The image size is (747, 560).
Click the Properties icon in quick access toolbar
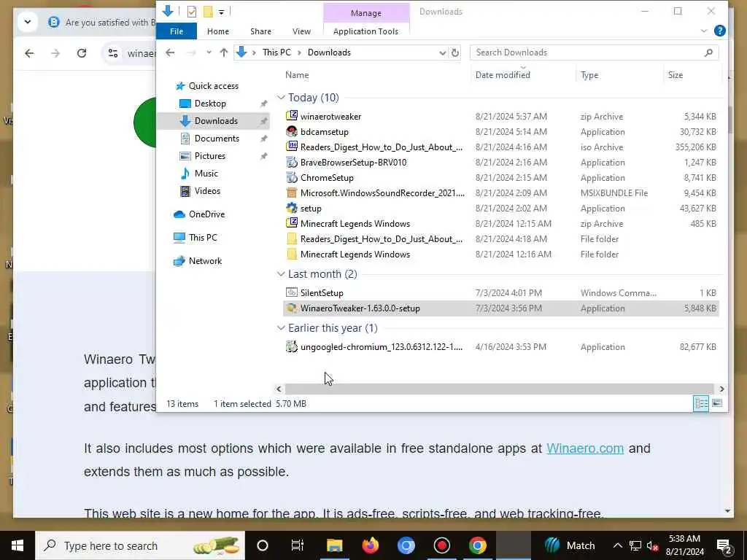tap(192, 12)
